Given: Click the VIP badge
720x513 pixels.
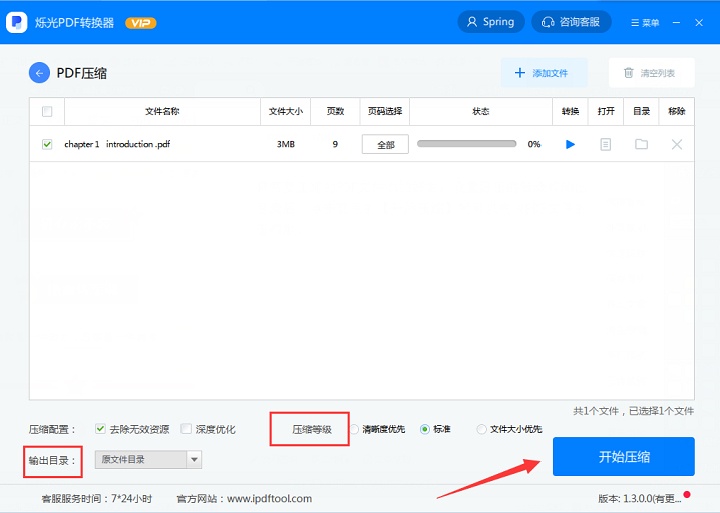Looking at the screenshot, I should [140, 23].
